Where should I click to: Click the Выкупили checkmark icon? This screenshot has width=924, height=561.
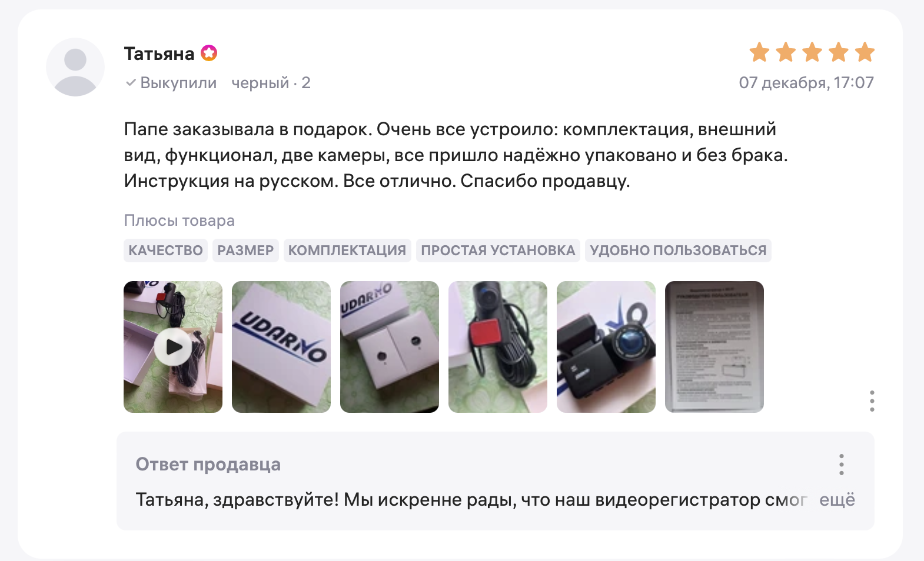(131, 83)
